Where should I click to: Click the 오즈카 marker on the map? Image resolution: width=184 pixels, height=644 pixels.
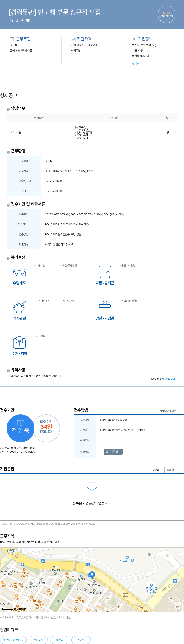tap(85, 589)
